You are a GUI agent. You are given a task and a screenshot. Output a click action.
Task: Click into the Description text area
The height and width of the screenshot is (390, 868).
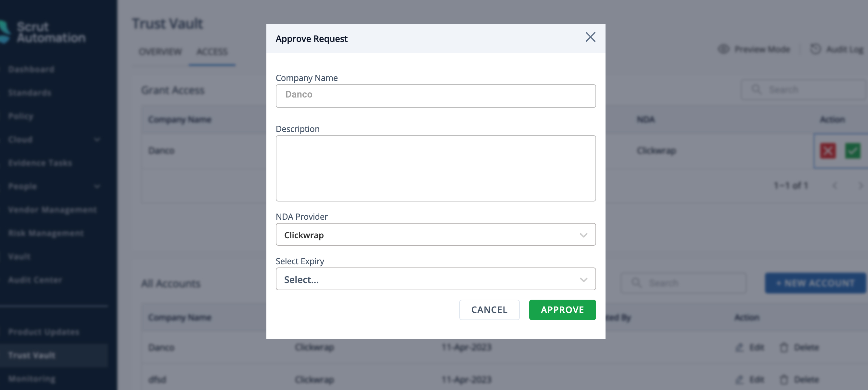pos(436,168)
